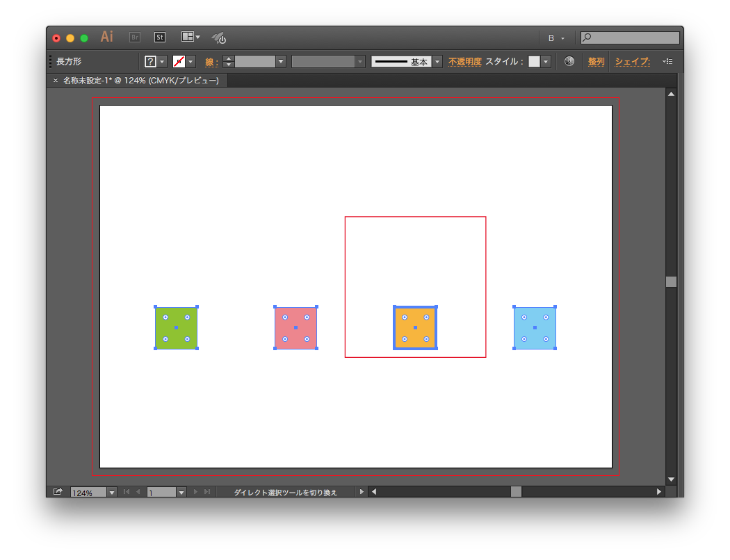Open the stroke color dropdown

tap(189, 61)
